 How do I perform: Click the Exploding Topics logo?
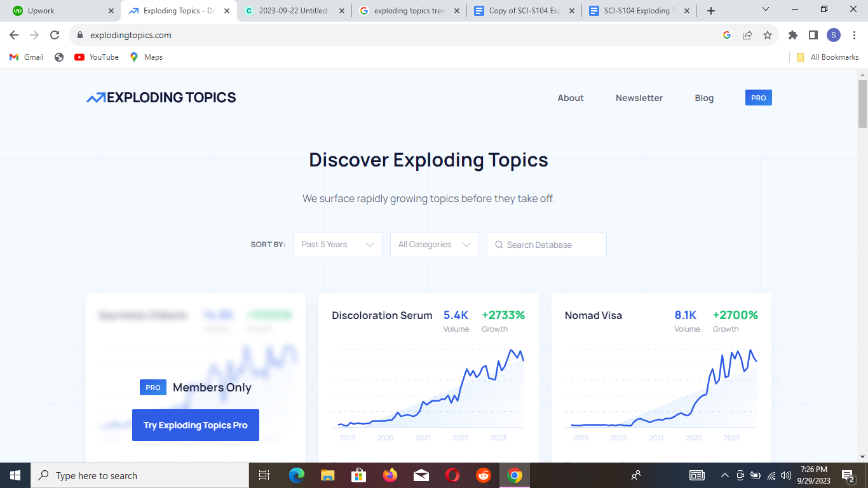pyautogui.click(x=161, y=97)
